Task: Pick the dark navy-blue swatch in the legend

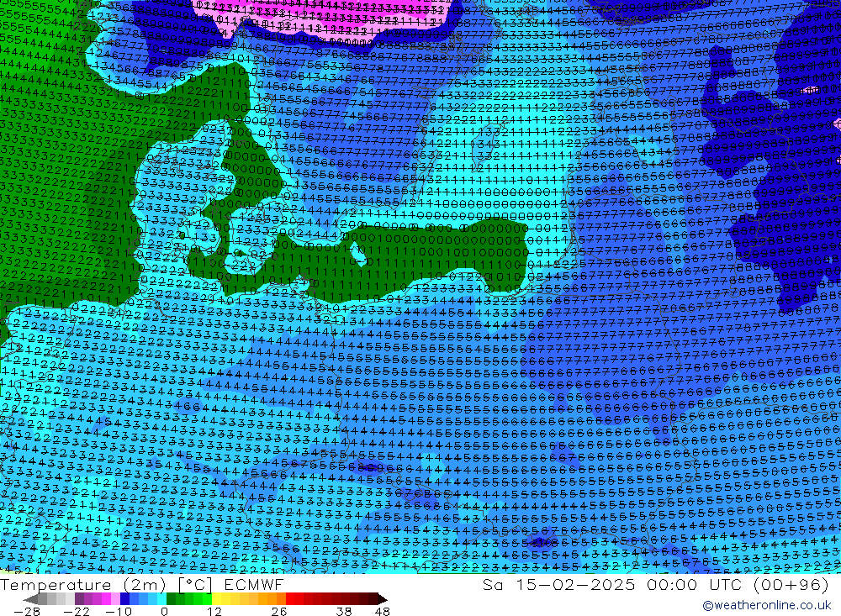Action: coord(124,598)
